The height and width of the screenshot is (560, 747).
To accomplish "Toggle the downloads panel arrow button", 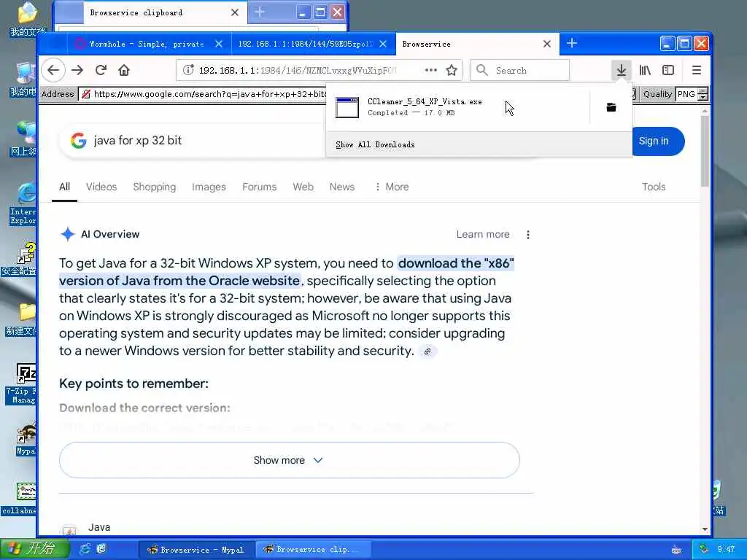I will click(622, 71).
